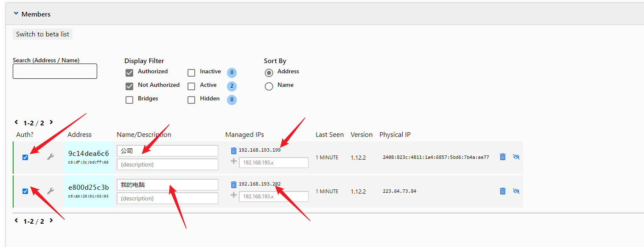Go to next page in top pagination
Screen dimensions: 644x247
tap(51, 122)
